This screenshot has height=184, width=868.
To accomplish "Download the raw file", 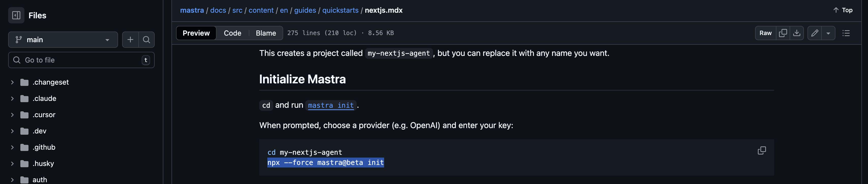I will 797,33.
